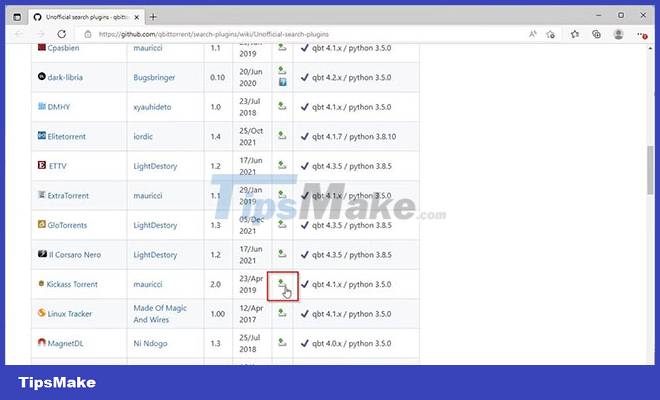
Task: Download the Cpasbien plugin via its download icon
Action: [282, 48]
